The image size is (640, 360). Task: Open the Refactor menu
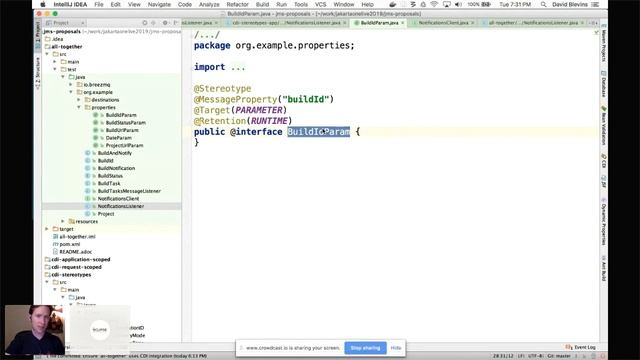238,4
